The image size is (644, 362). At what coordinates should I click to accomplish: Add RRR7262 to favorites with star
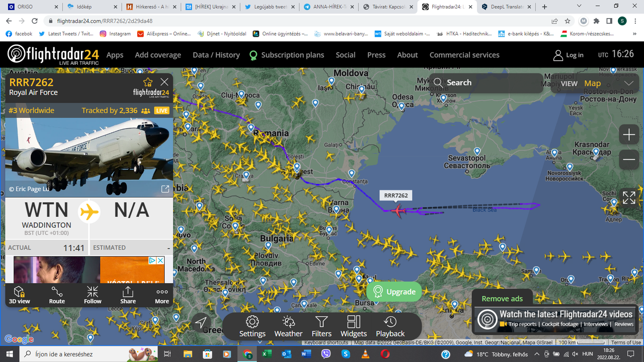click(x=148, y=82)
